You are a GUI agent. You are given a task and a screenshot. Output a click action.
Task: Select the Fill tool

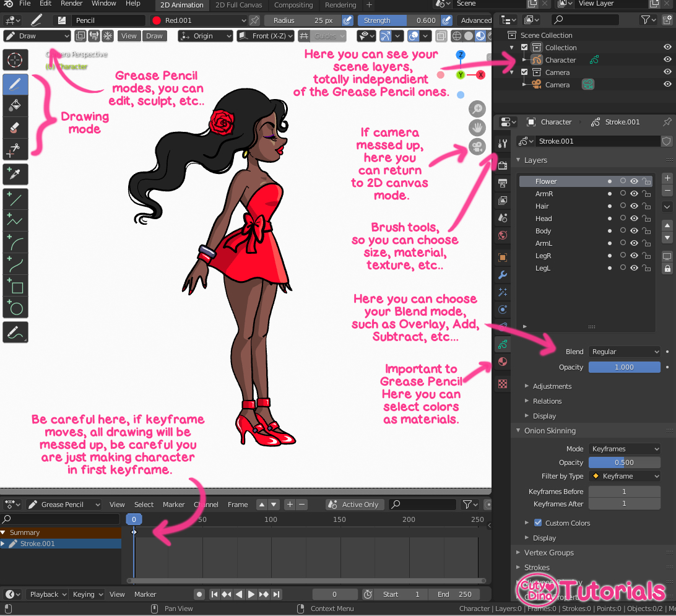tap(15, 105)
